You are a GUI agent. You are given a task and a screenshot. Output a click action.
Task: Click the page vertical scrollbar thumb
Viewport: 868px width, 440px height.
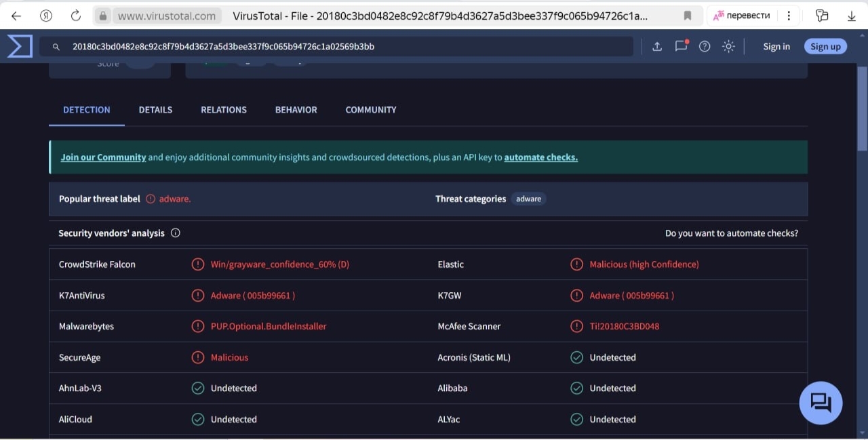pos(862,108)
